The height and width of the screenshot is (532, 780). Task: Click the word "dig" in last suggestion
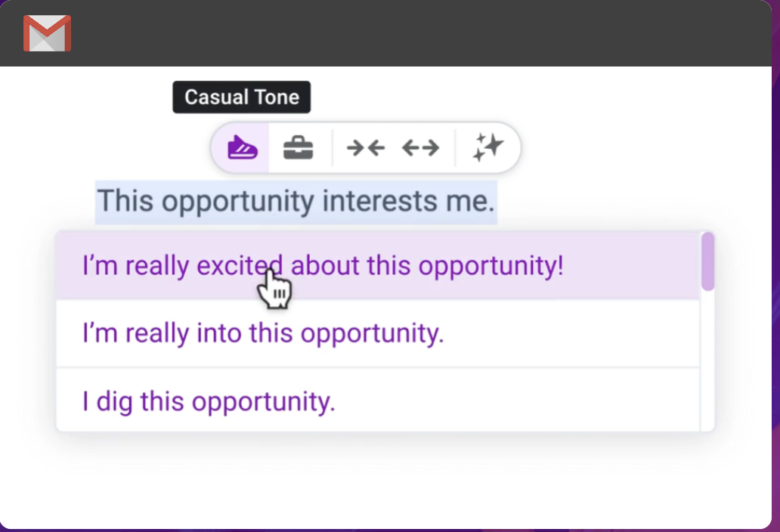coord(114,401)
